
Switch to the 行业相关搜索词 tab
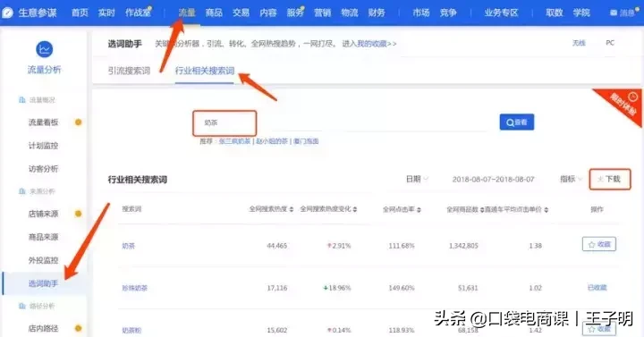[x=205, y=71]
